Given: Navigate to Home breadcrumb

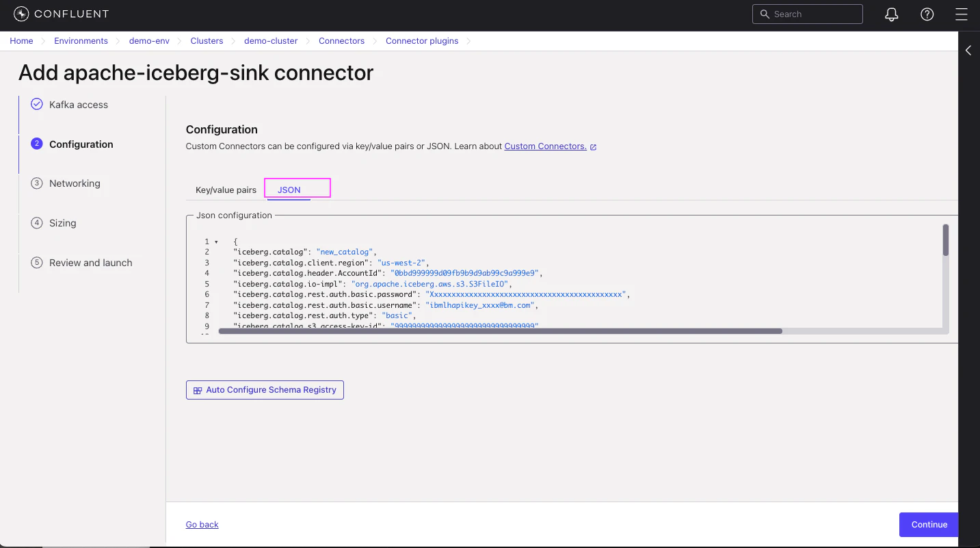Looking at the screenshot, I should pyautogui.click(x=21, y=41).
